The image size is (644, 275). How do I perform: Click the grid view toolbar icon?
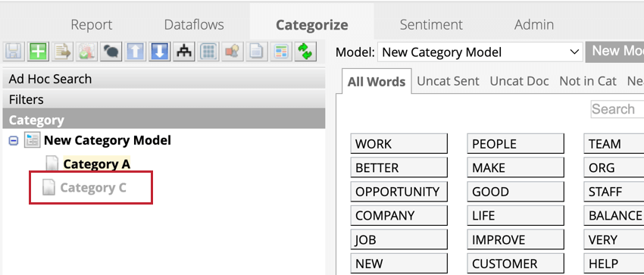pos(208,52)
